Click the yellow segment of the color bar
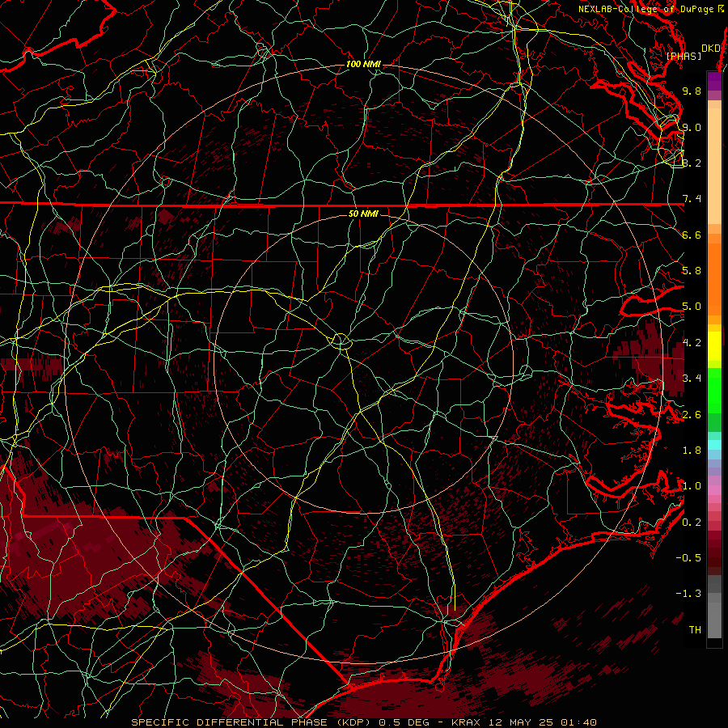 point(714,346)
